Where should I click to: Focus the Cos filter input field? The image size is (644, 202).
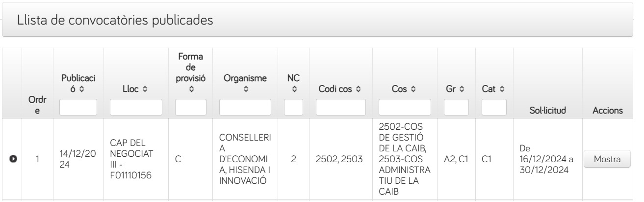point(405,107)
